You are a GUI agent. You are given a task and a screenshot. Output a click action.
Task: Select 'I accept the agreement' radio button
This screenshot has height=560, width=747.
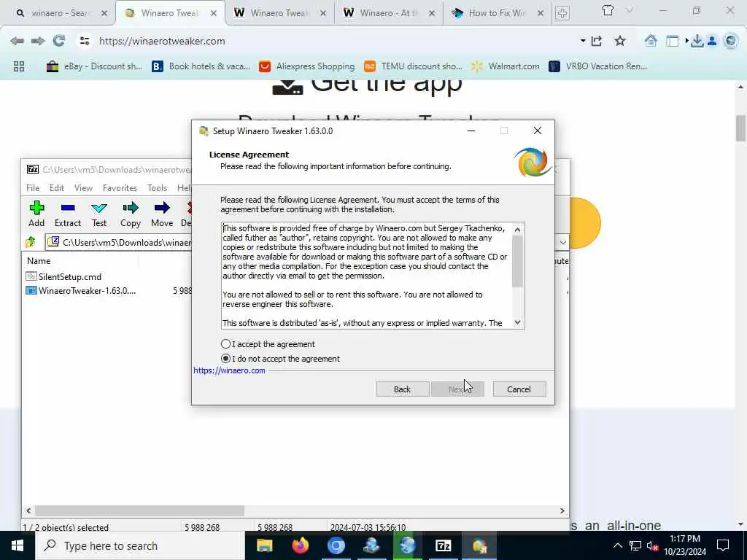(x=226, y=344)
